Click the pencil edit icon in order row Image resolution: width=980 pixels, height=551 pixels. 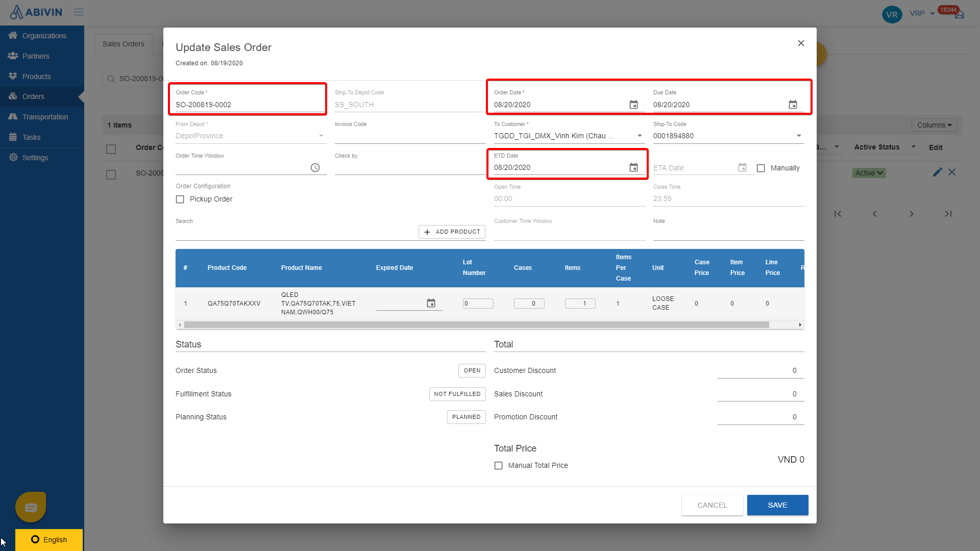[x=937, y=172]
